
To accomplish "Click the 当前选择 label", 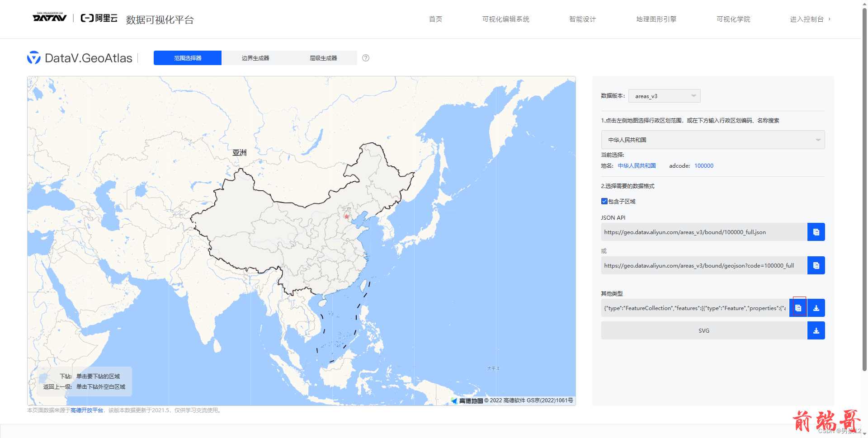I will click(612, 155).
